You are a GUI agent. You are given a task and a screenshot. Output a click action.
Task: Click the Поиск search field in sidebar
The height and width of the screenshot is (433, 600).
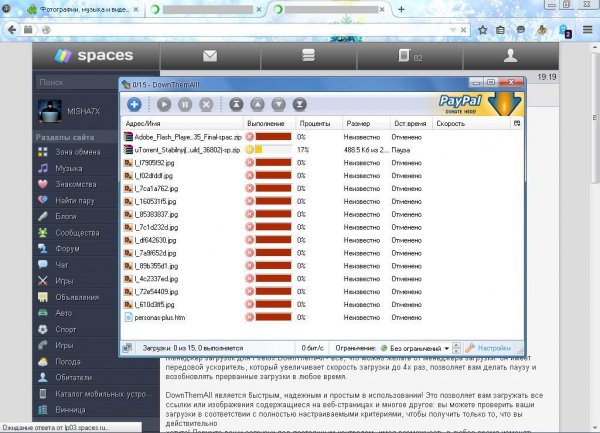(77, 82)
